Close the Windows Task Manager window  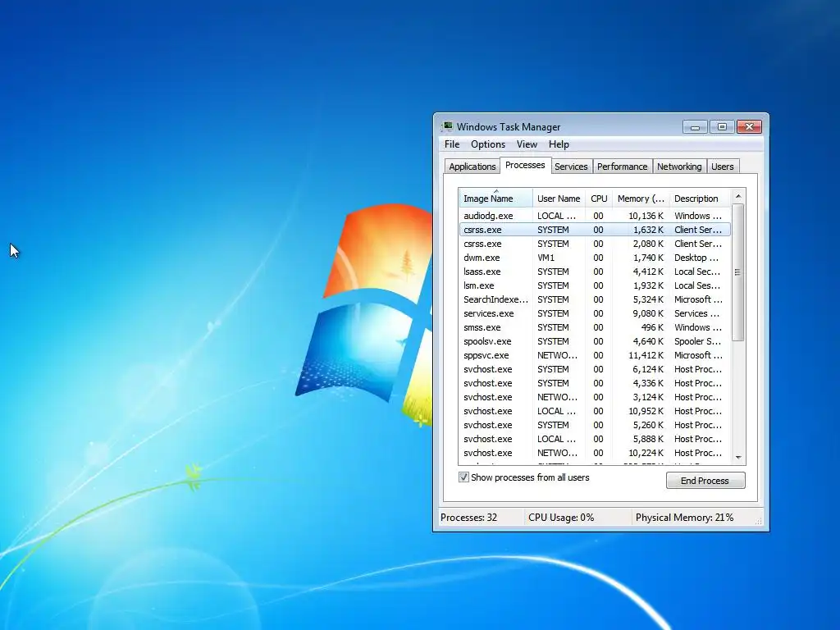pos(750,127)
